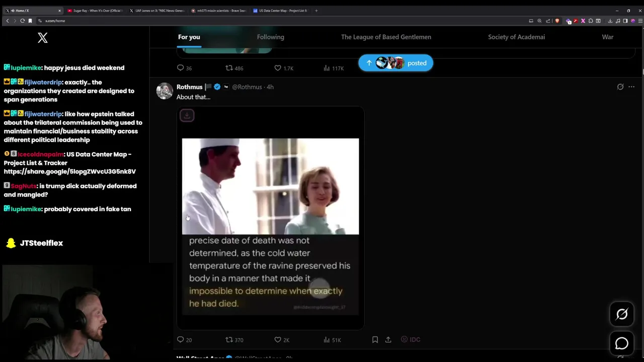Open more options on Rothmus post

pyautogui.click(x=631, y=87)
